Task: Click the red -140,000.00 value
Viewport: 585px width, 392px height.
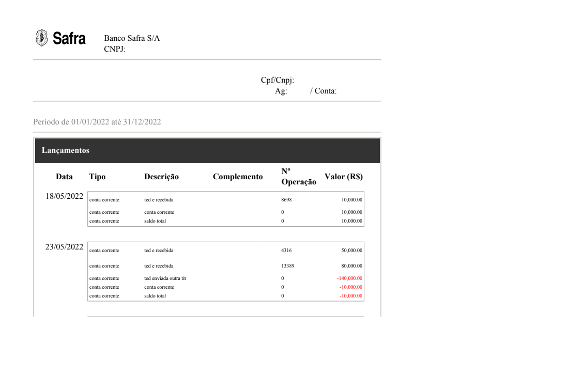Action: pos(349,278)
